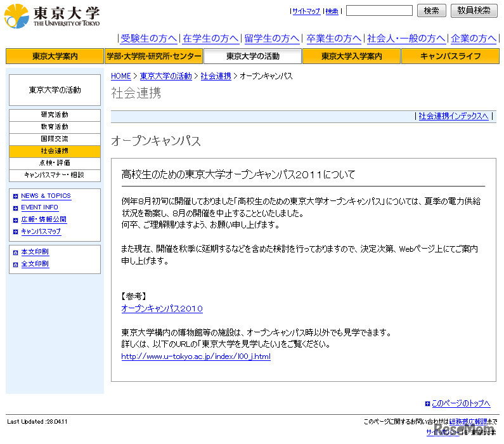Image resolution: width=504 pixels, height=444 pixels.
Task: Click arrow icon beside 広報・情報公開
Action: [15, 220]
